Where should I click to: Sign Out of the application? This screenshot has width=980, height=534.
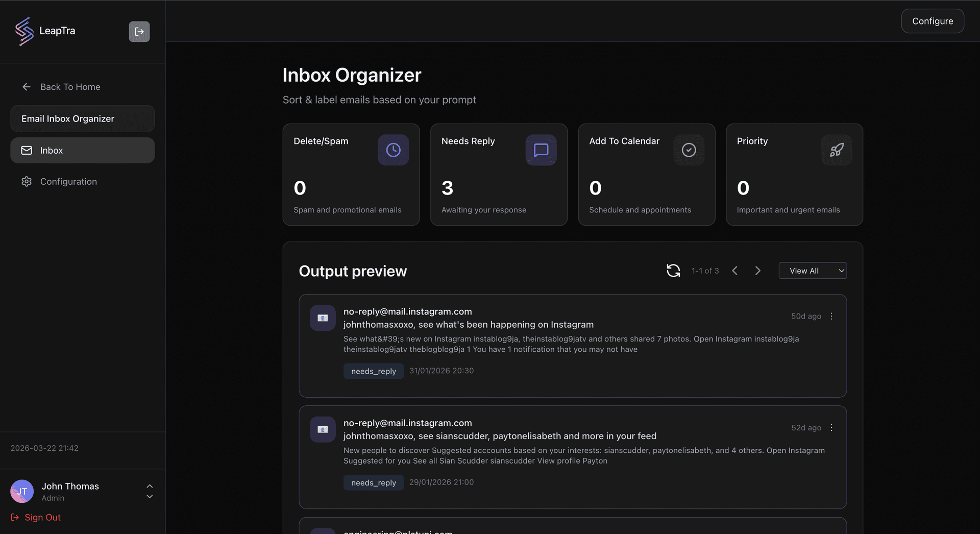tap(35, 517)
